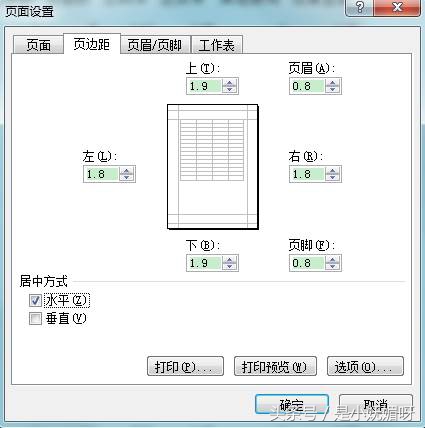
Task: Click the 页脚(F) footer input field
Action: 307,263
